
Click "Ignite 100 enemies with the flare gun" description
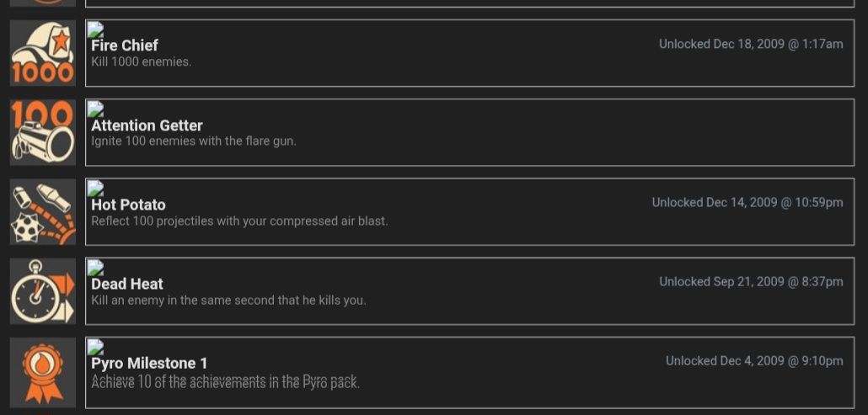click(x=193, y=141)
